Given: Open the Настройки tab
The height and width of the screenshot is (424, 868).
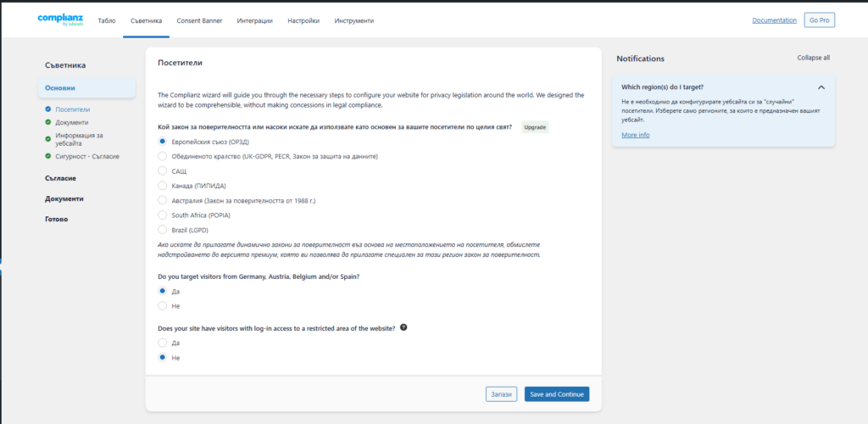Looking at the screenshot, I should [x=303, y=20].
